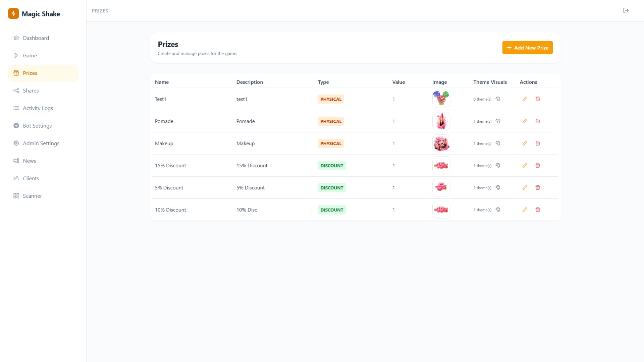Click the Theme Visuals column header

point(490,82)
